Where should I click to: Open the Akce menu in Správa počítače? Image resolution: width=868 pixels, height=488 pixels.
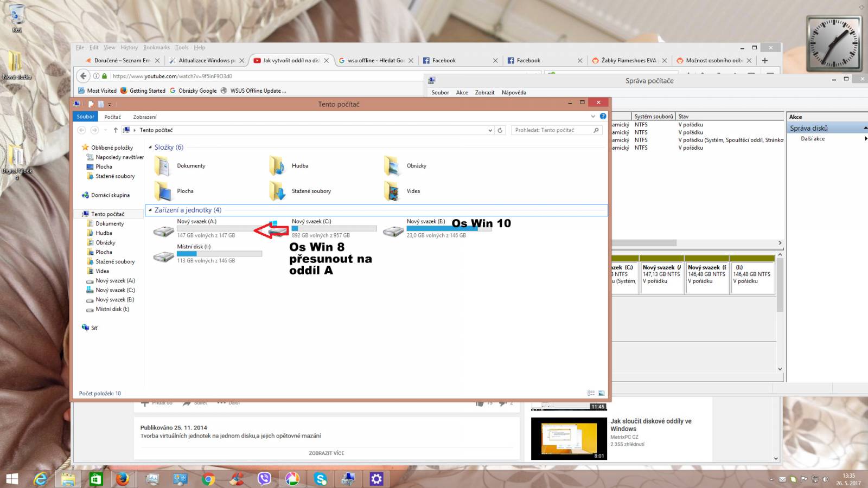click(462, 93)
